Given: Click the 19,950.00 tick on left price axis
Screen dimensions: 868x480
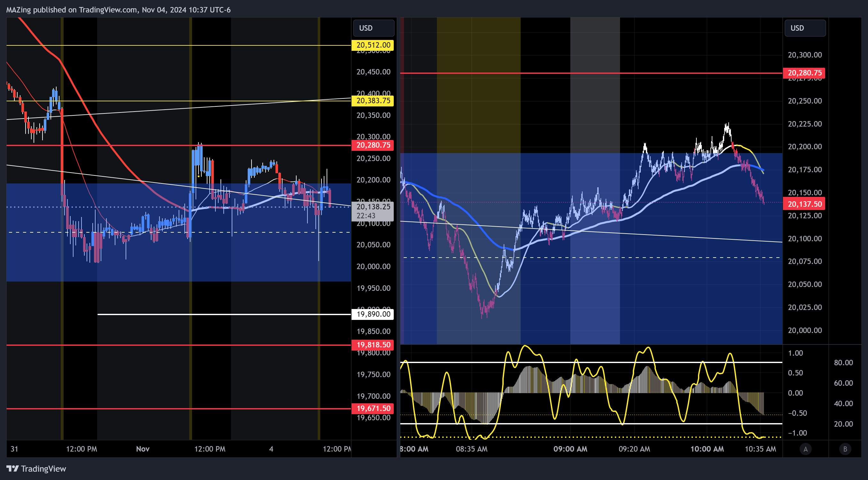Looking at the screenshot, I should pyautogui.click(x=373, y=288).
